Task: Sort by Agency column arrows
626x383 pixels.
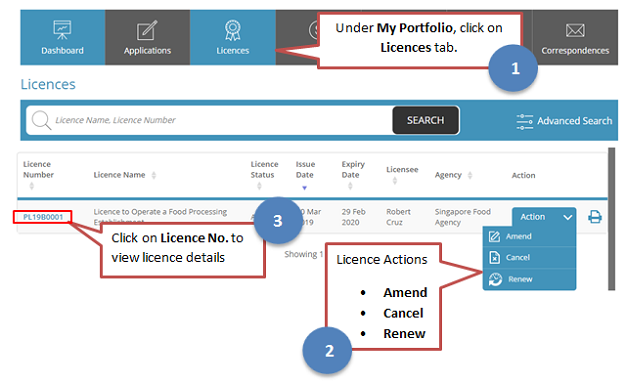Action: pos(470,175)
